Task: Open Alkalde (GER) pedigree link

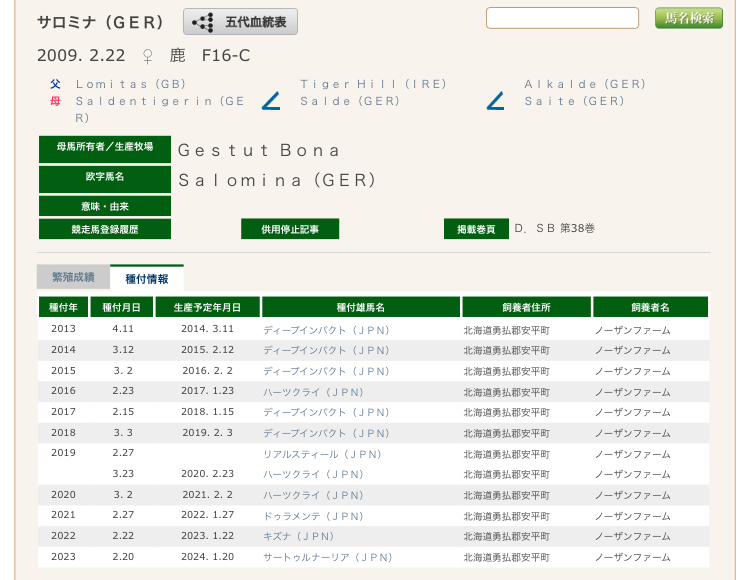Action: tap(585, 84)
